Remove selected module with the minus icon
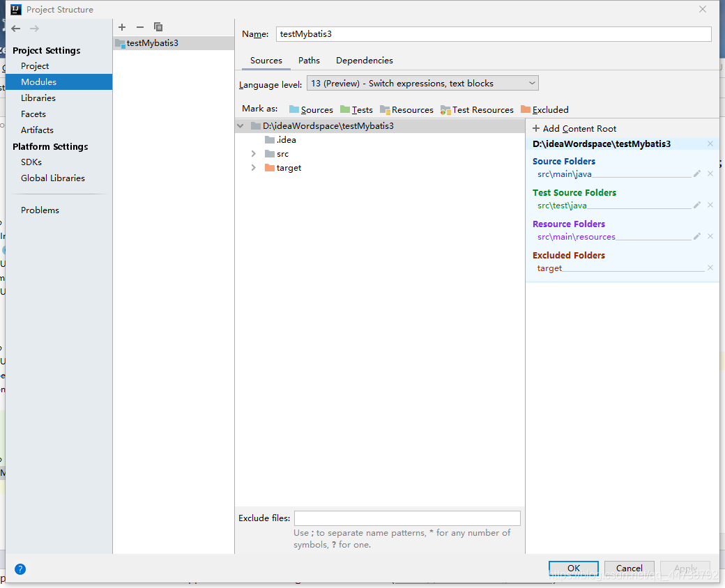This screenshot has height=588, width=725. point(140,27)
